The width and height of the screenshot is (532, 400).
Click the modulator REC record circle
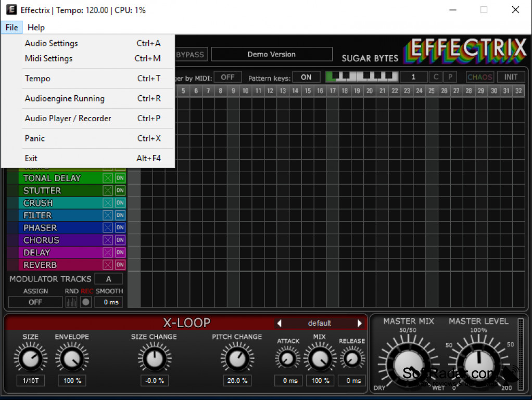click(x=86, y=302)
